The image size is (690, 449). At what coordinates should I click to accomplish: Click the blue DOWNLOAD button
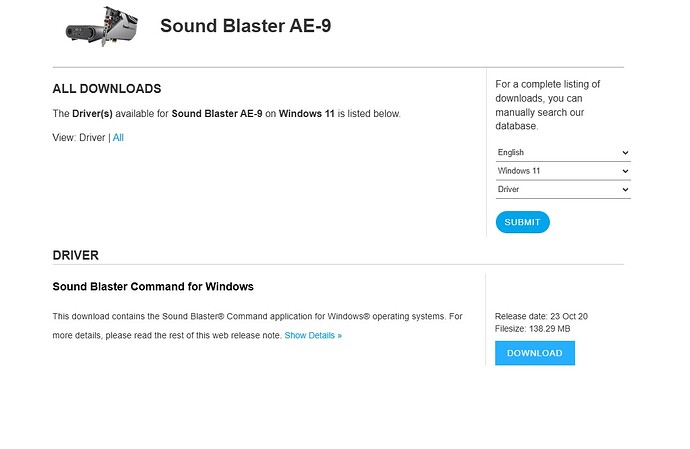coord(534,353)
